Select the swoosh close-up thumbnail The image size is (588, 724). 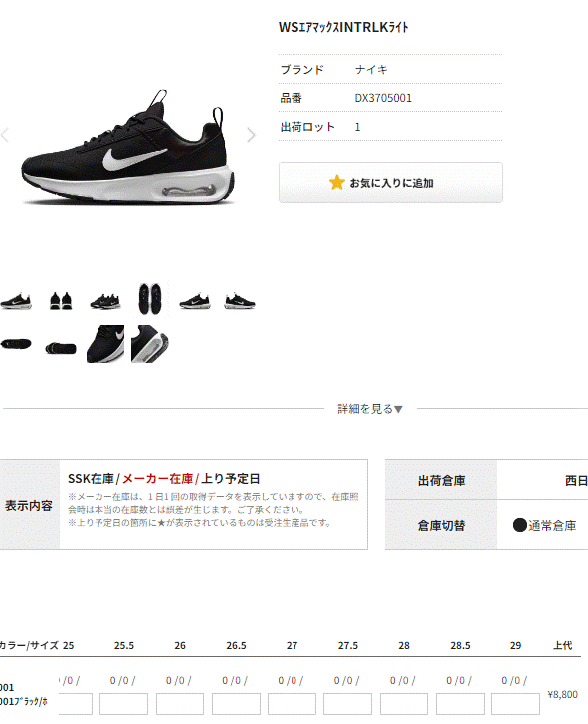coord(105,344)
